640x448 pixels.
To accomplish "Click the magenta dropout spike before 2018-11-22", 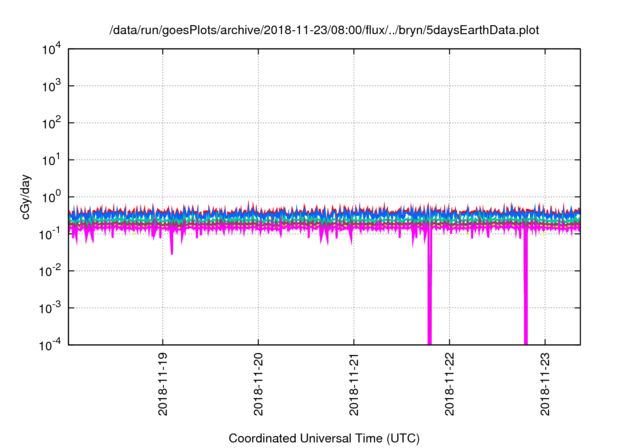I will pos(429,286).
